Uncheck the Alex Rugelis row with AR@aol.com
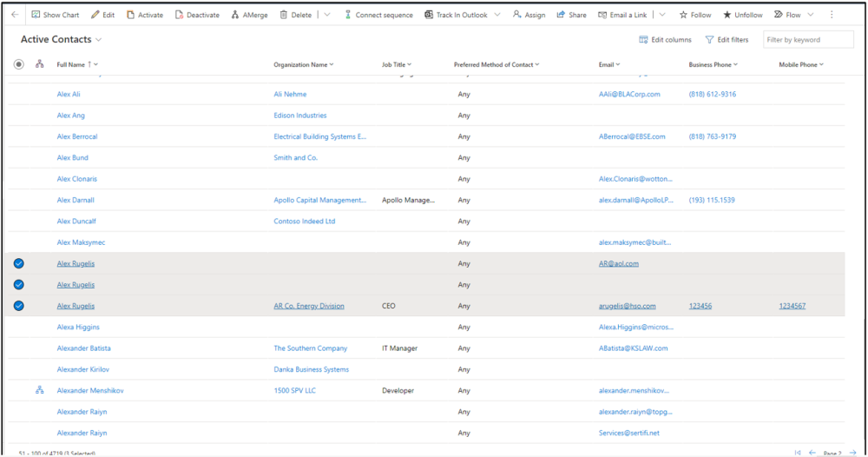The image size is (868, 457). 19,263
